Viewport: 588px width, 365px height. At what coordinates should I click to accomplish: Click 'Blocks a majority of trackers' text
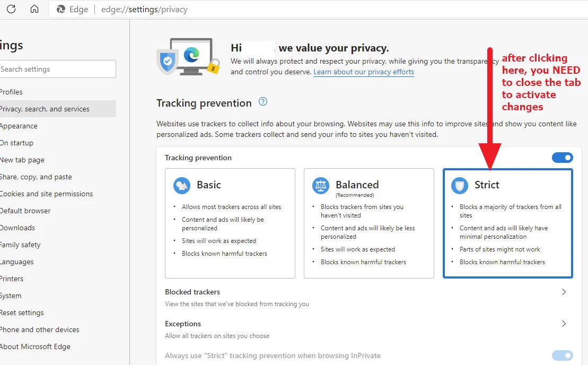point(511,211)
